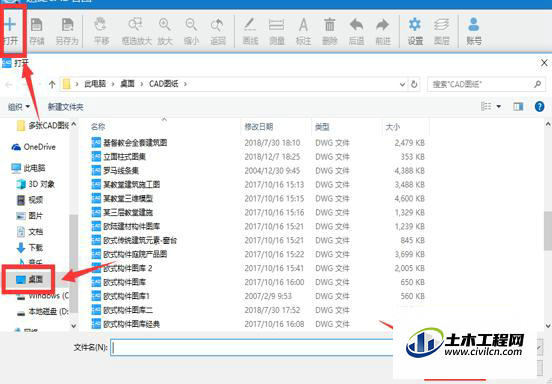Viewport: 552px width, 384px height.
Task: Click CAD图纸 breadcrumb in address bar
Action: tap(163, 84)
